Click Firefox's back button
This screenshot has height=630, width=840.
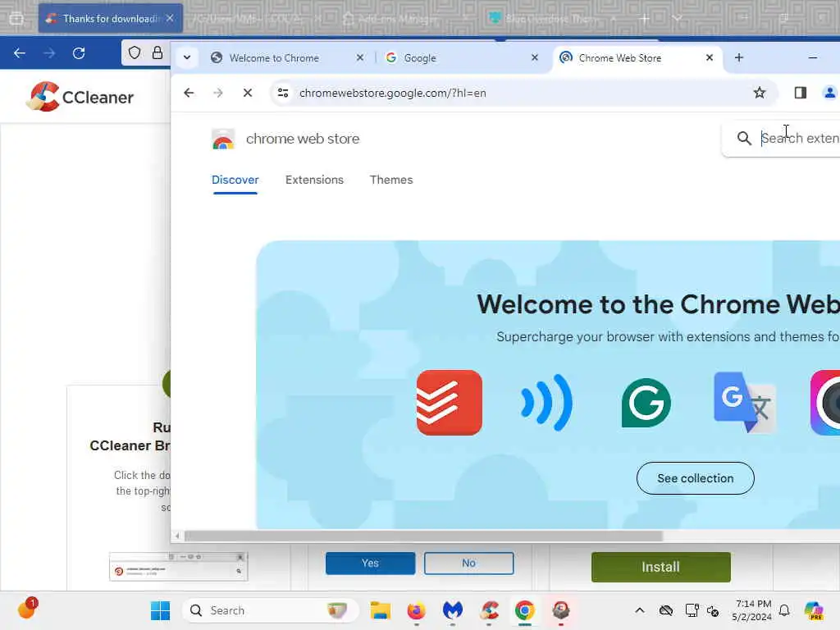click(20, 53)
